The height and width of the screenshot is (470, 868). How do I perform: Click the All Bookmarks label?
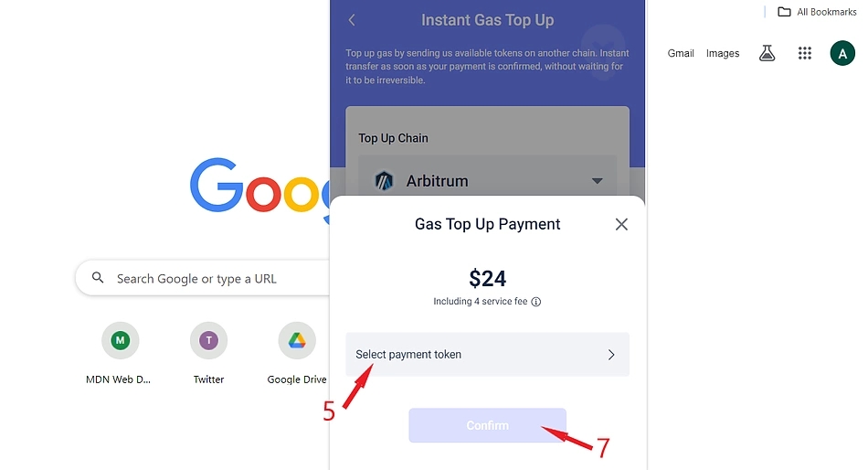pyautogui.click(x=827, y=12)
